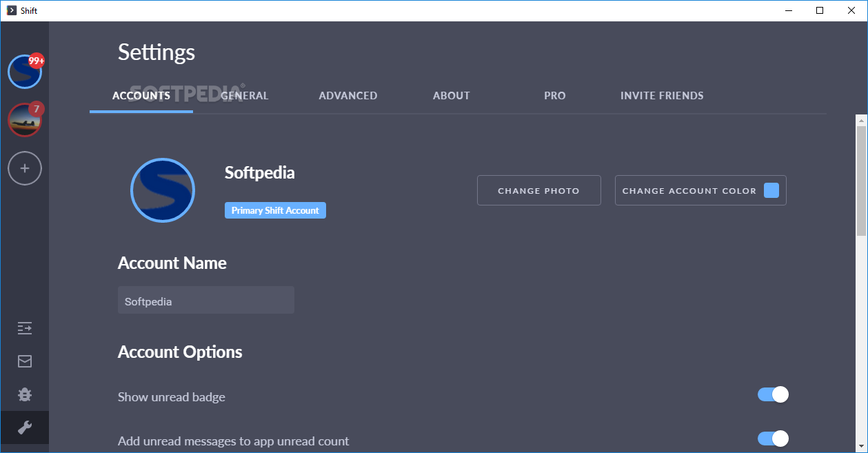The height and width of the screenshot is (453, 868).
Task: Switch to the Softpedia account avatar in sidebar
Action: point(25,72)
